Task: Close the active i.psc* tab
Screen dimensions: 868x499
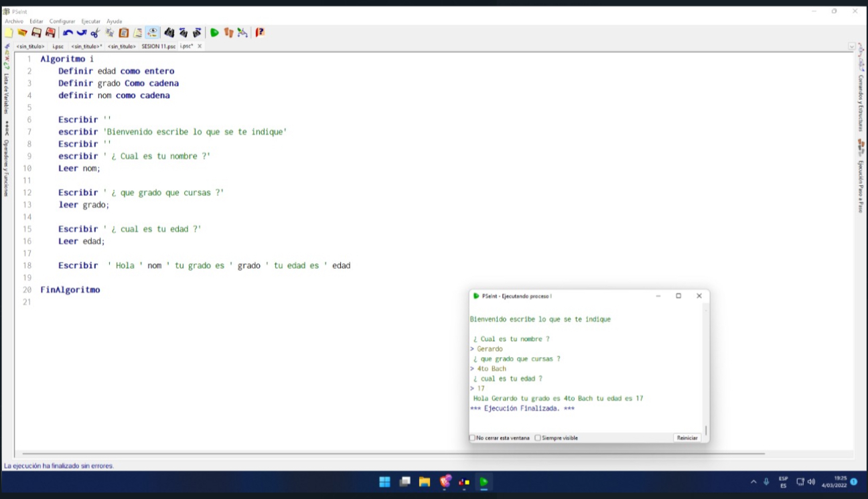Action: click(x=200, y=46)
